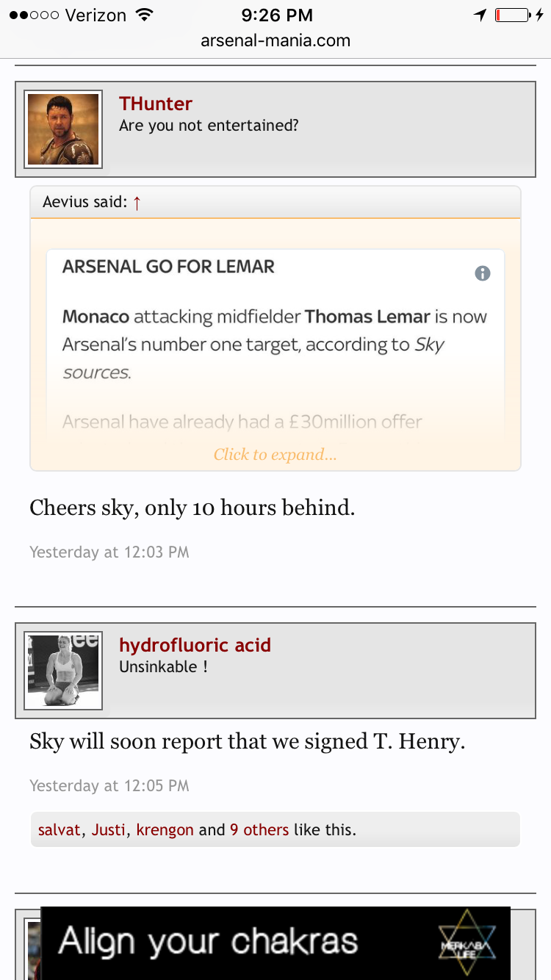Tap the location arrow status icon

480,15
